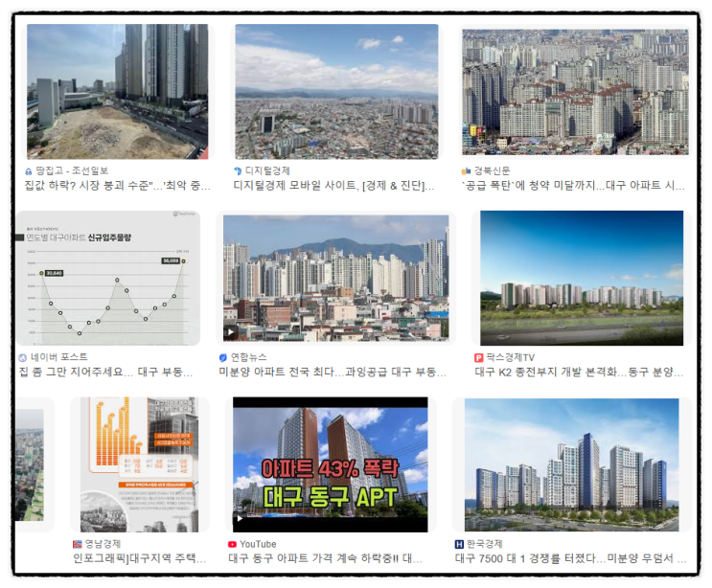
Task: Click the source name 땅집고 - 조선일보
Action: [72, 171]
